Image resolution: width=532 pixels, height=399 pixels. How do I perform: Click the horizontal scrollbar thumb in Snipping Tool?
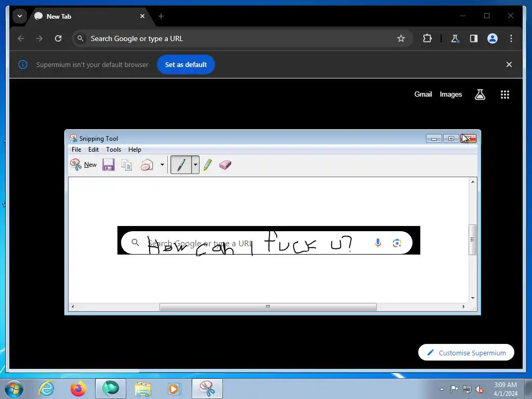(268, 307)
